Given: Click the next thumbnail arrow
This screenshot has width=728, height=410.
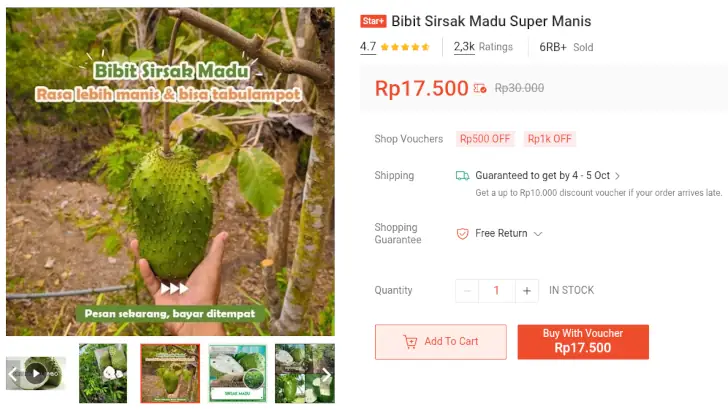Looking at the screenshot, I should 326,375.
